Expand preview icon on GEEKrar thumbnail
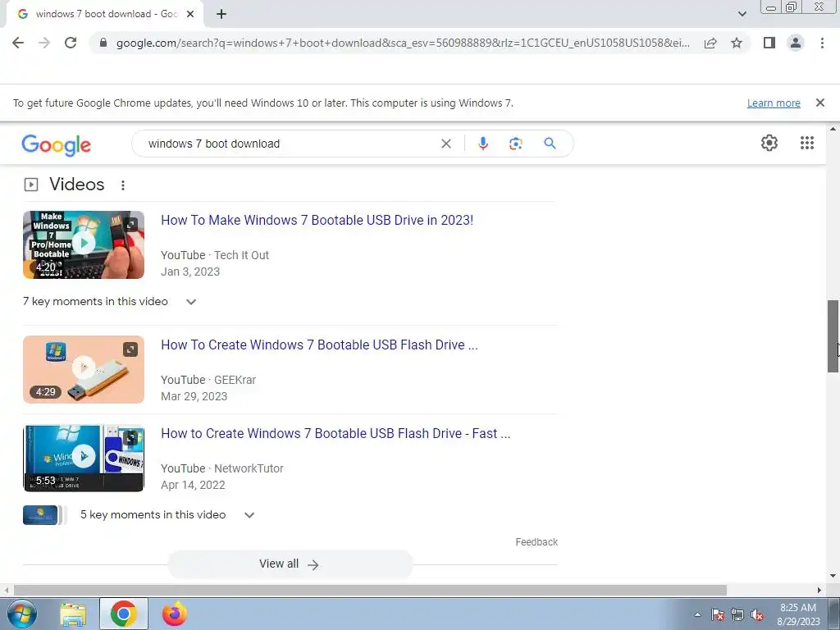 [x=130, y=349]
